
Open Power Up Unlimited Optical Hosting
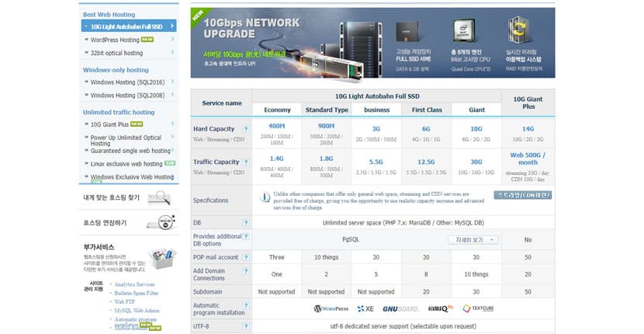click(x=126, y=141)
